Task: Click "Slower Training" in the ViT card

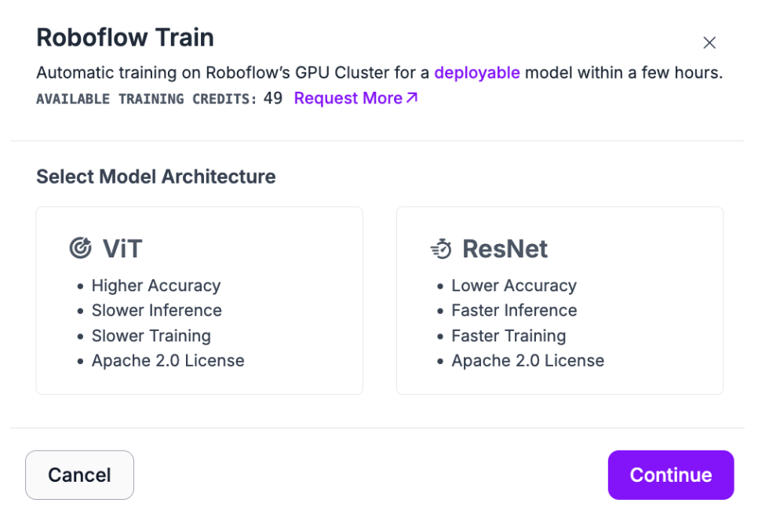Action: tap(151, 336)
